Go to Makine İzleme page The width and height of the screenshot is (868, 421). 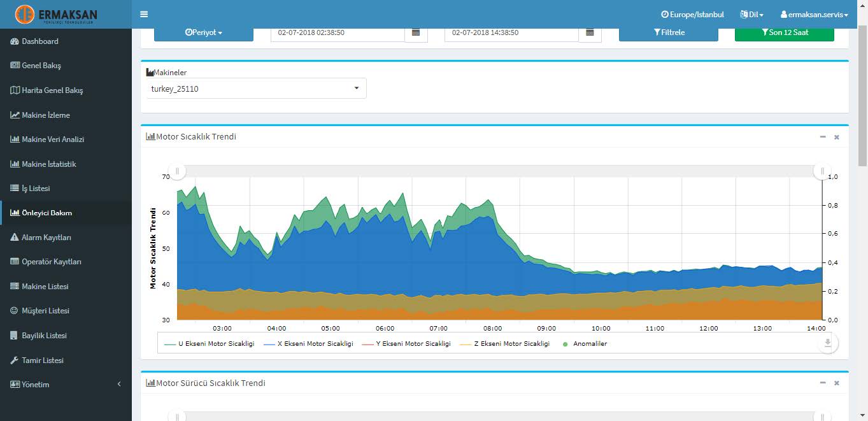click(x=46, y=115)
